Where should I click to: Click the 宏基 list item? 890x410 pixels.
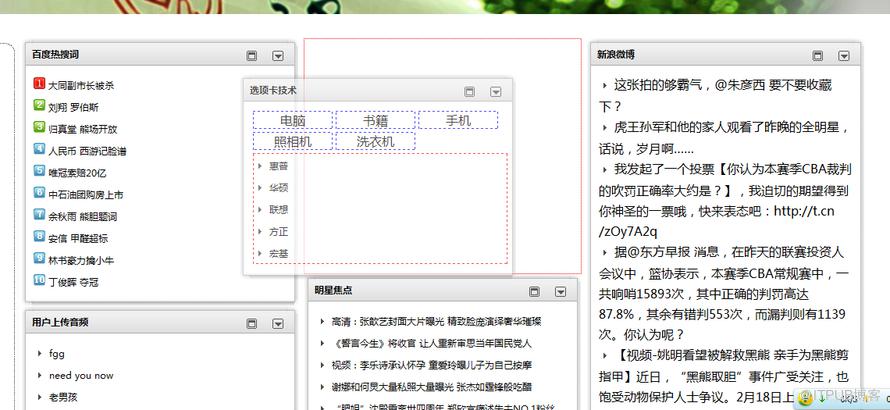tap(278, 254)
